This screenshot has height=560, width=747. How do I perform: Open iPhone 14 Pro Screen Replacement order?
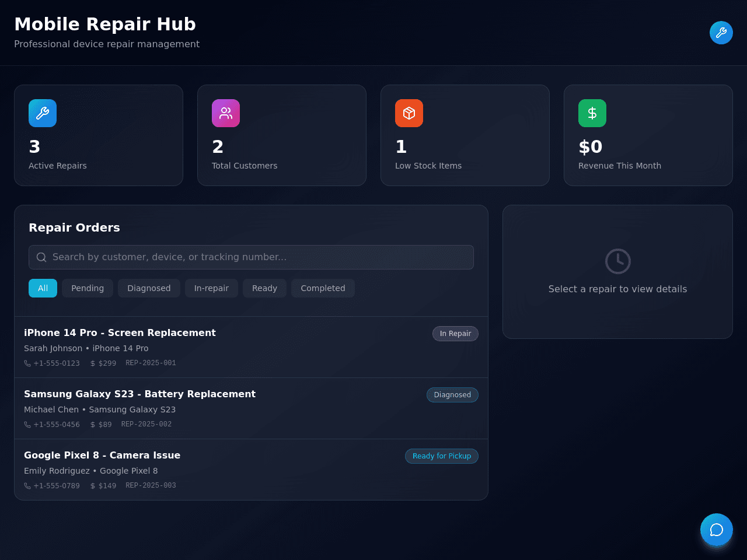(251, 347)
